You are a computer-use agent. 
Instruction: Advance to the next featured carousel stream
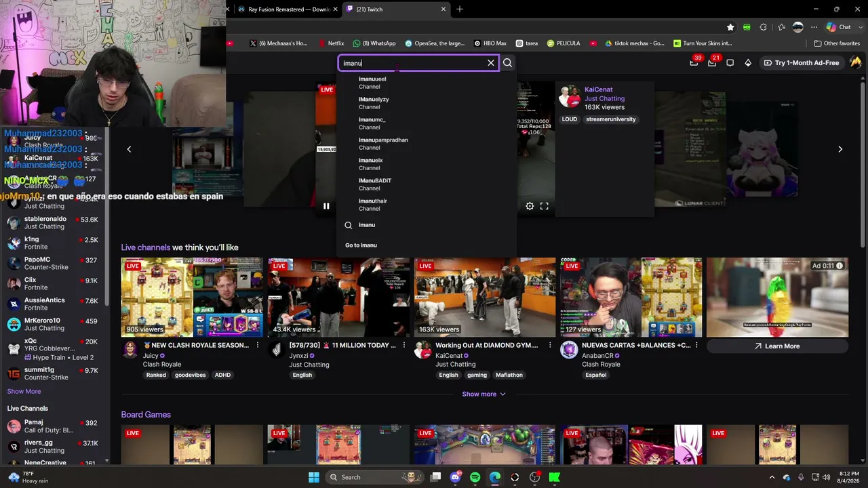840,149
